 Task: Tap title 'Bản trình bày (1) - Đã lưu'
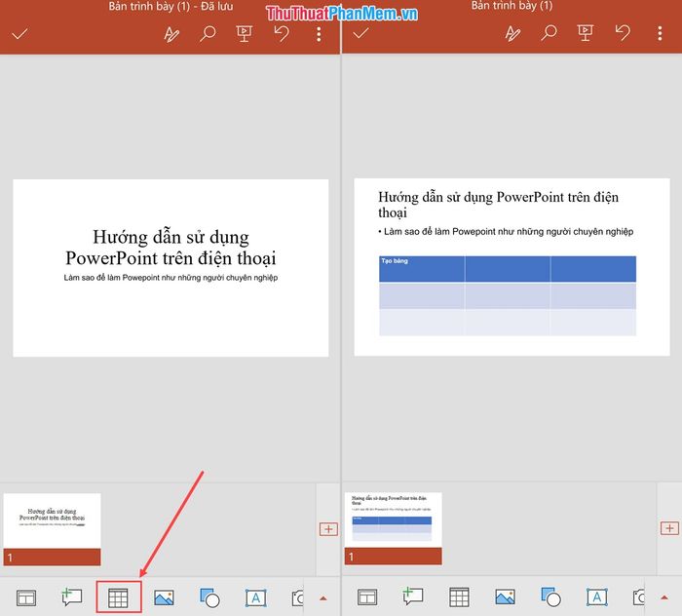click(x=170, y=6)
